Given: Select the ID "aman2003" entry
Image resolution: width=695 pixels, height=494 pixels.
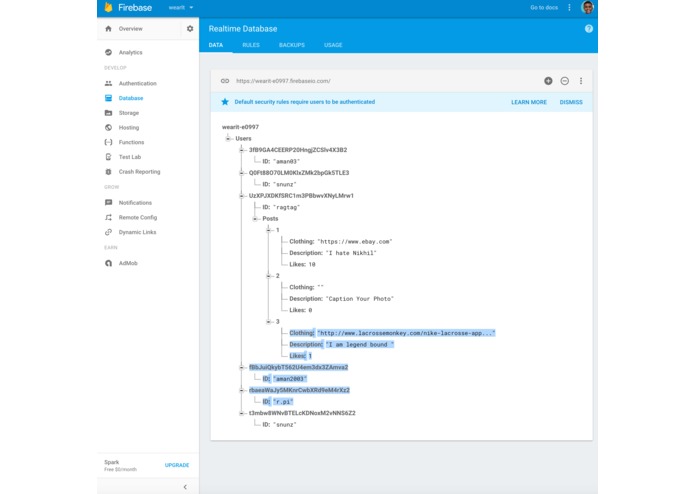Looking at the screenshot, I should (285, 379).
